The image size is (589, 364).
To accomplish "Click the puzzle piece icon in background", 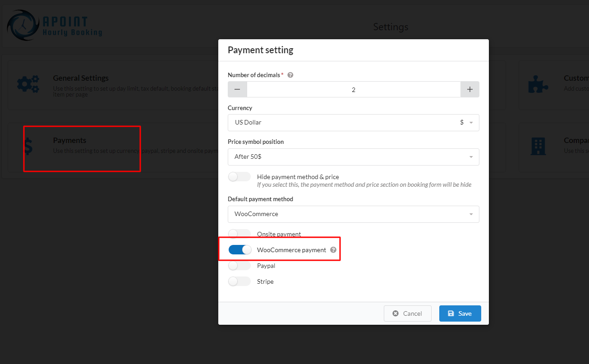I will [x=538, y=84].
